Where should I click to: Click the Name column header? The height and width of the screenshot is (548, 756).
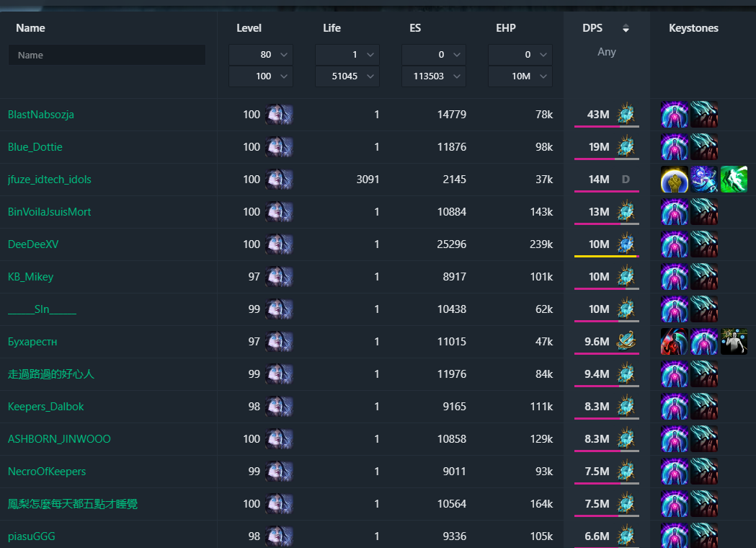click(x=30, y=28)
